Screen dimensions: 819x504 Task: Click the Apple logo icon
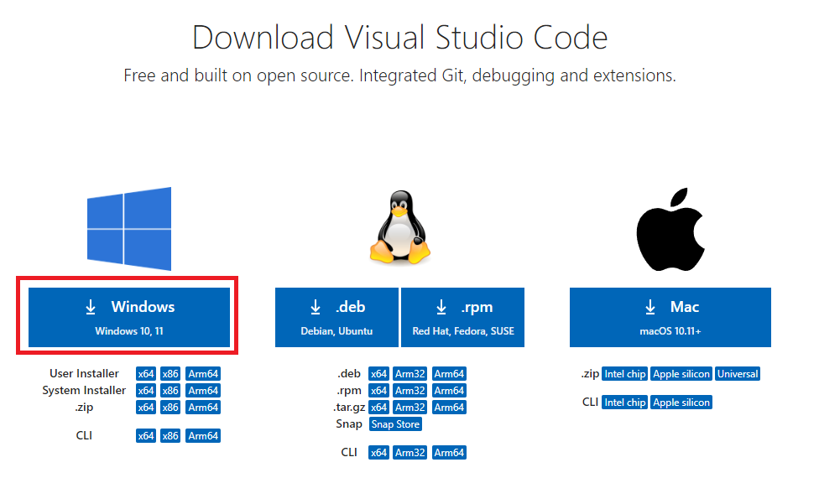670,227
